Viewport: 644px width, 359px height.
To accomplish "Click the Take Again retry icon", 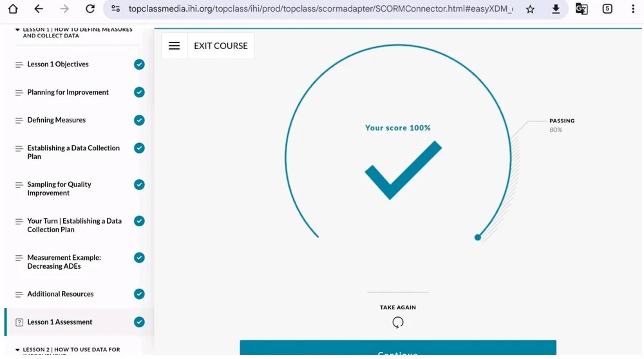I will click(398, 322).
